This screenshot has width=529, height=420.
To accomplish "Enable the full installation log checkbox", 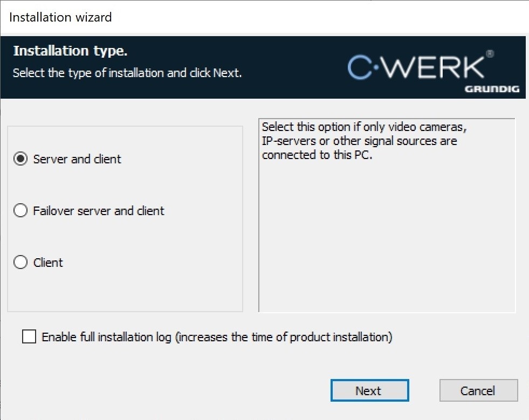I will (29, 337).
